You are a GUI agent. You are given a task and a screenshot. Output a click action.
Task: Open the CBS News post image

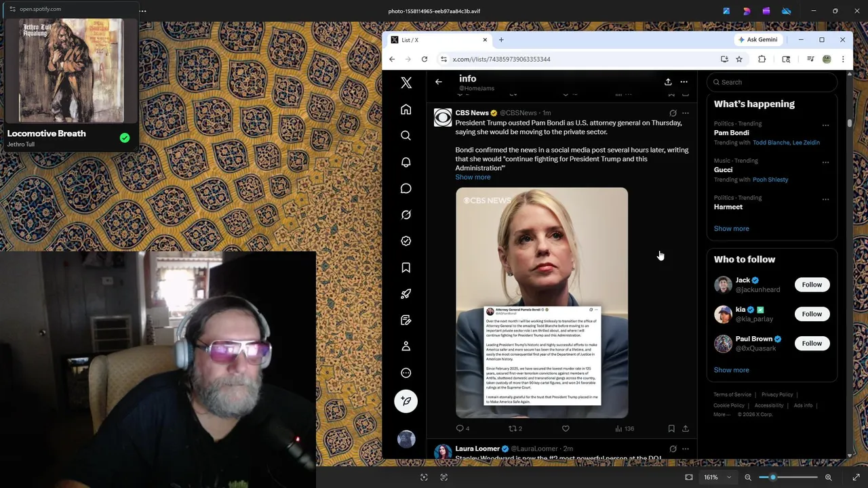(542, 303)
